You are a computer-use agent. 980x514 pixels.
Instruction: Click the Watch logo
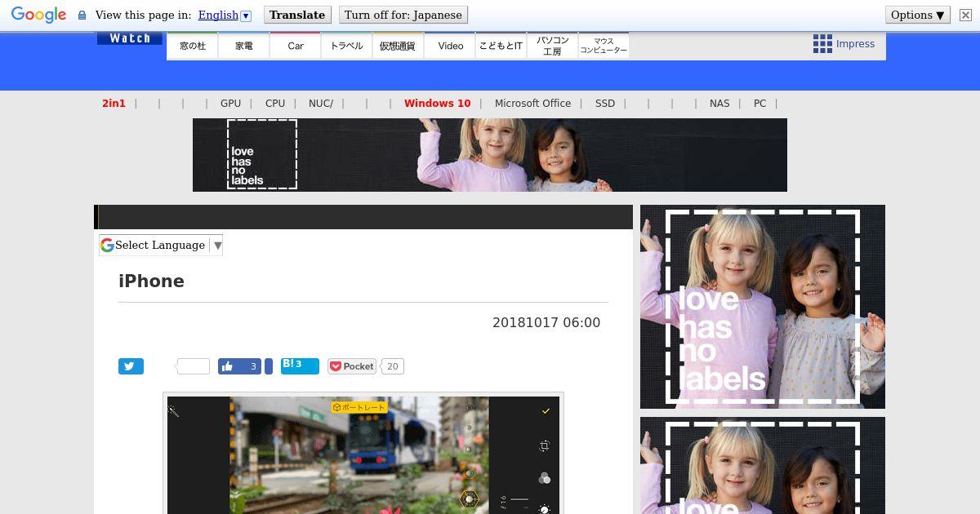coord(130,38)
